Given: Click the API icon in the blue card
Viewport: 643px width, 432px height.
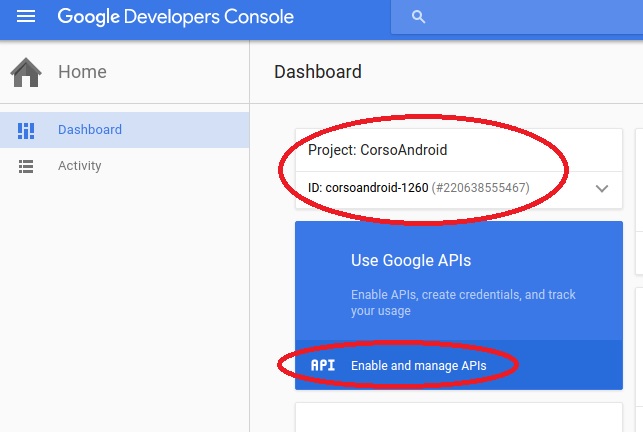Looking at the screenshot, I should pos(323,365).
